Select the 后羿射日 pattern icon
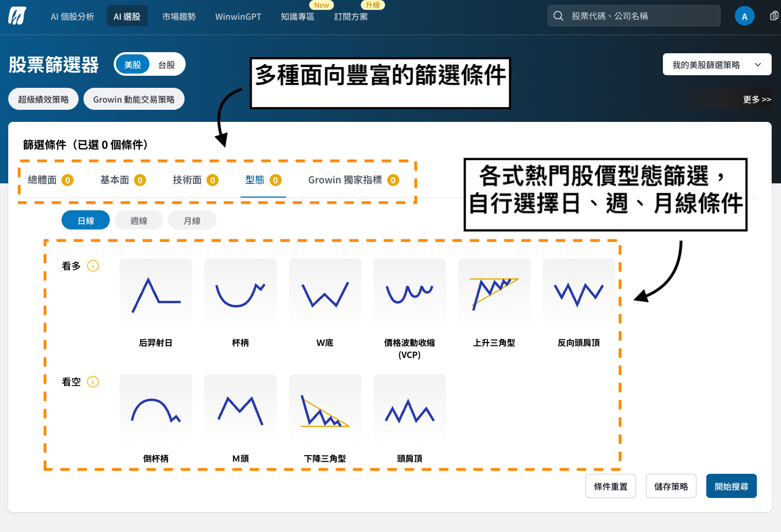This screenshot has width=781, height=532. (x=156, y=295)
